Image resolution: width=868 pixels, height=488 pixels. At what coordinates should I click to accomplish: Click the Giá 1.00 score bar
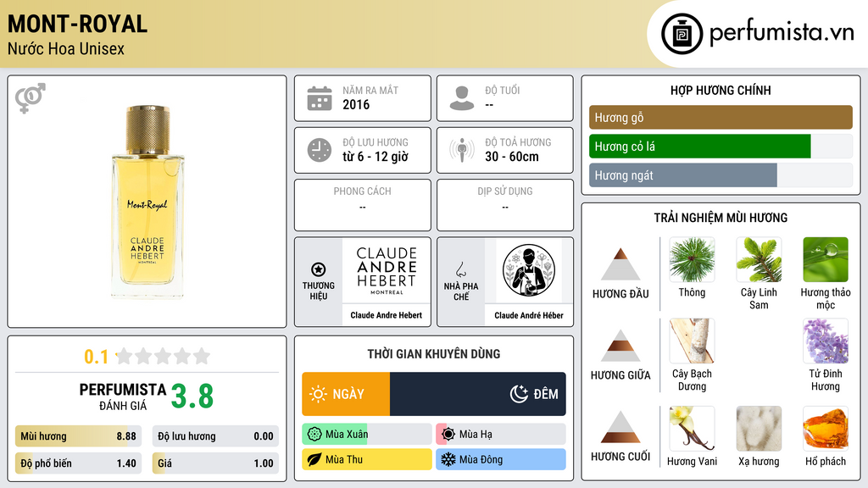click(215, 463)
